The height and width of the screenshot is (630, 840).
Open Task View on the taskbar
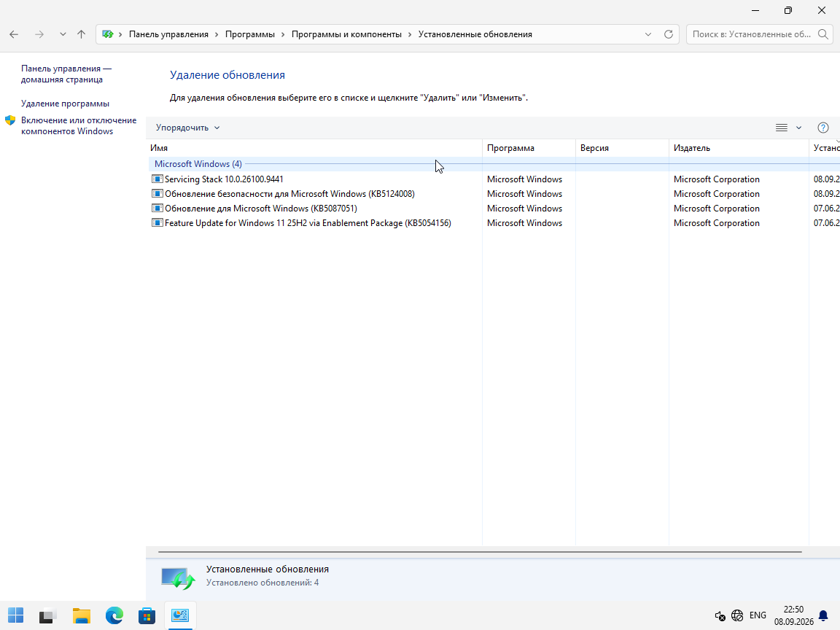click(48, 615)
